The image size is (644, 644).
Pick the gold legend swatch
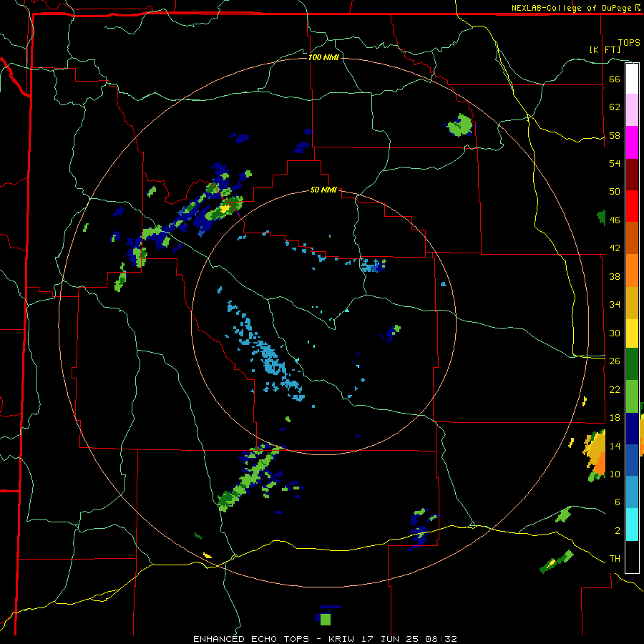tap(632, 303)
